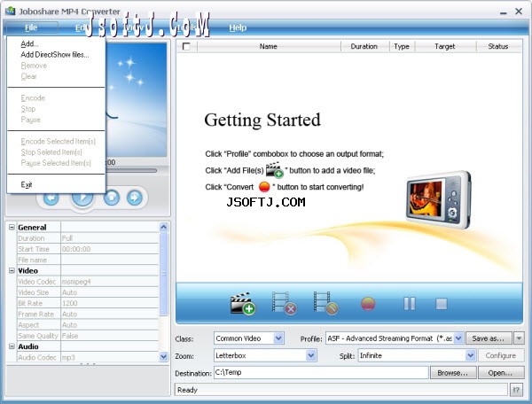Click the properties panel scrollbar thumb

163,273
